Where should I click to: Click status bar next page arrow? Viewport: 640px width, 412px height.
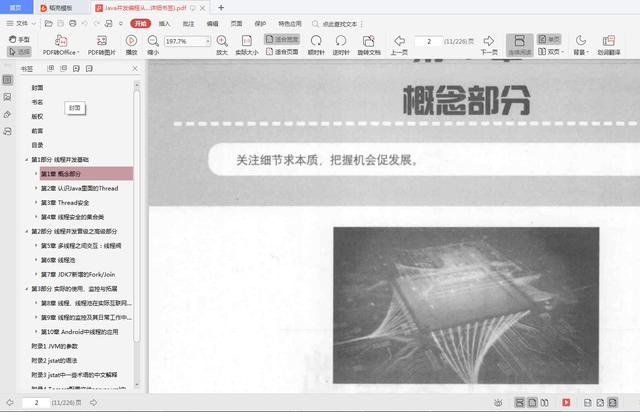pyautogui.click(x=93, y=403)
